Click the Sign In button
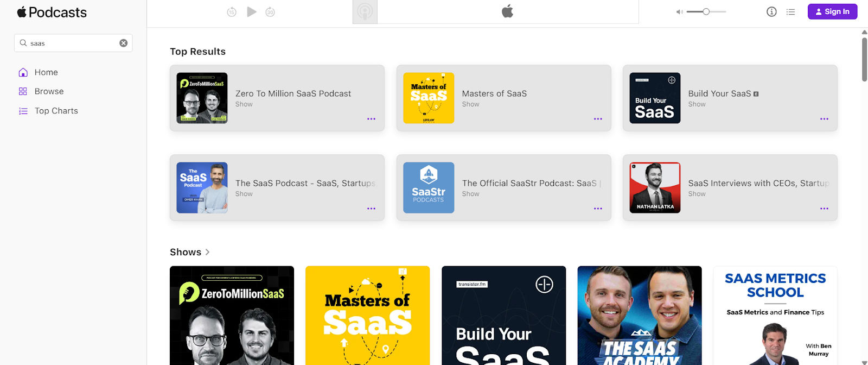Image resolution: width=868 pixels, height=365 pixels. (x=832, y=11)
